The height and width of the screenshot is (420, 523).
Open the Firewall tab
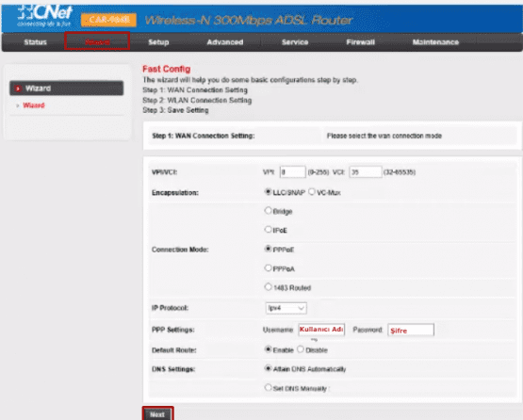361,42
